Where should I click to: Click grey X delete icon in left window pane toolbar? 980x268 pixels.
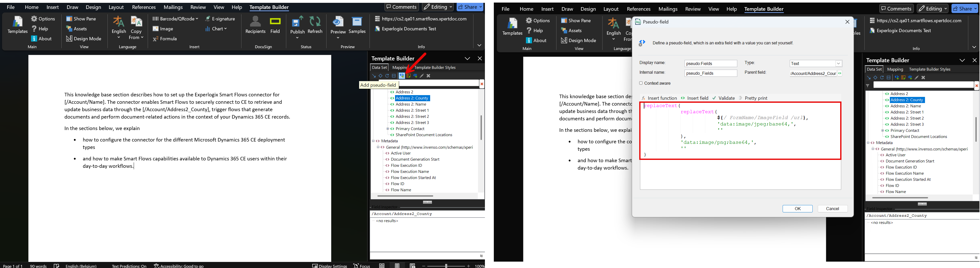(428, 76)
